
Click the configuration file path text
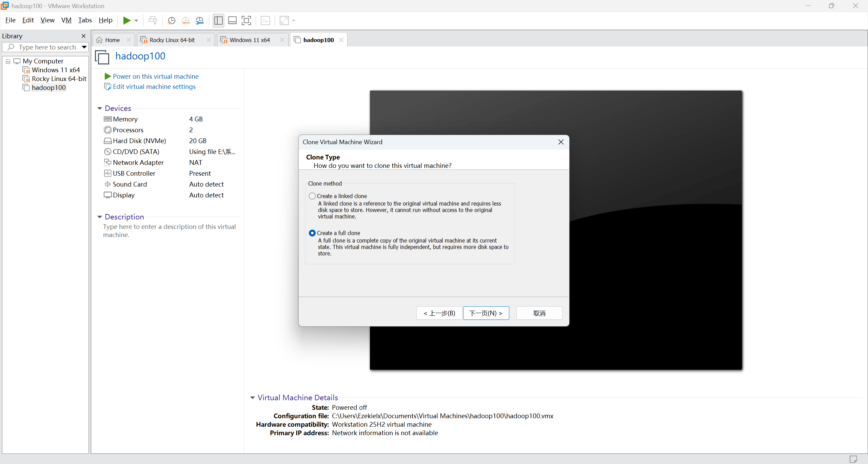coord(442,416)
